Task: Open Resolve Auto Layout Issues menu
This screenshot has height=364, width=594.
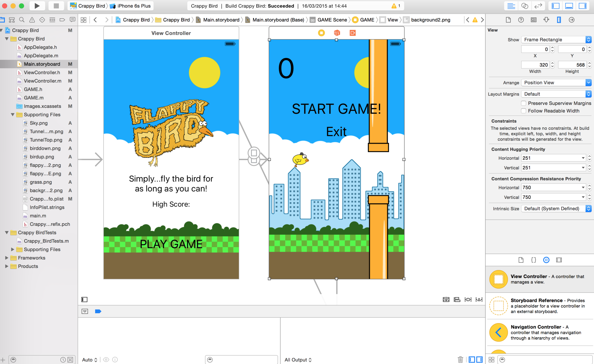Action: (x=479, y=299)
